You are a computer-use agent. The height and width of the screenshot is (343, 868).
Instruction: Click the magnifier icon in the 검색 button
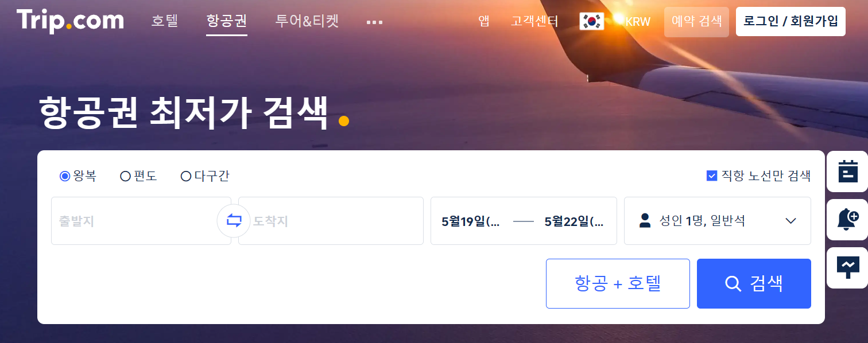733,283
